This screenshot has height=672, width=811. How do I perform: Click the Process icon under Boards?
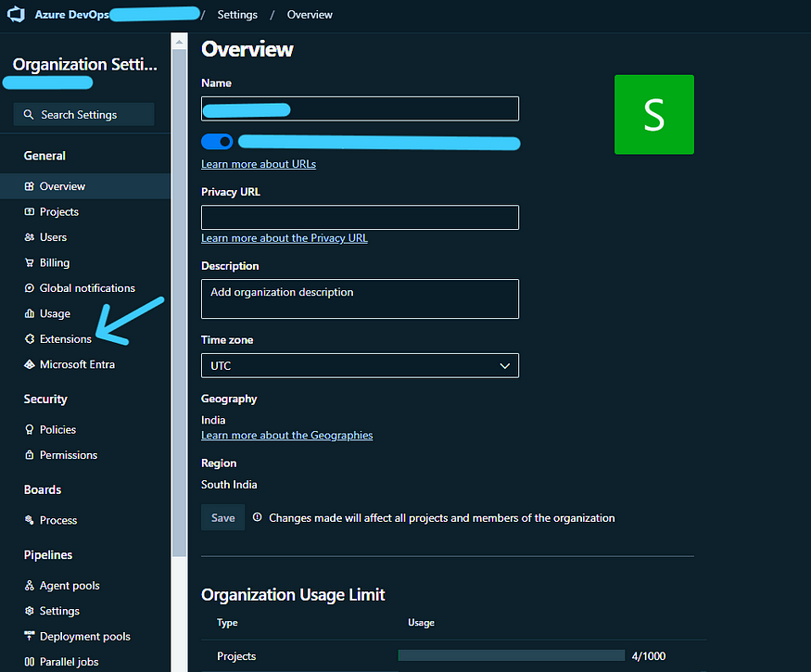[29, 520]
